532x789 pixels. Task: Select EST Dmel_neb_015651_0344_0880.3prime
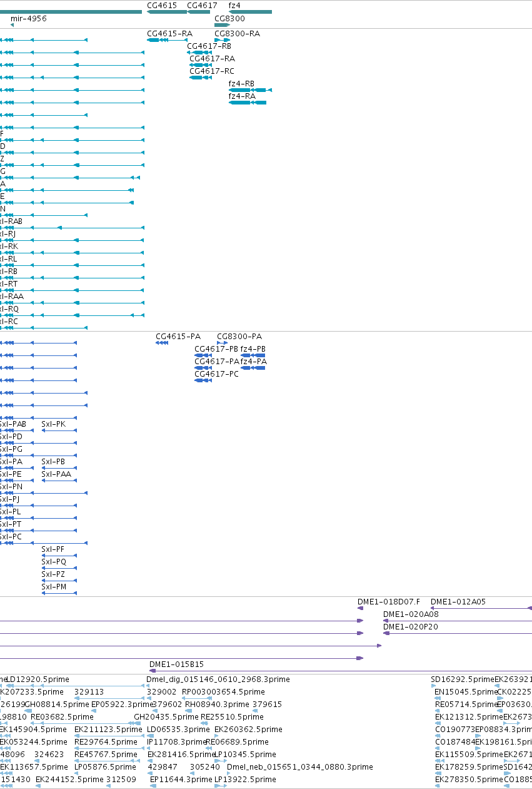[x=300, y=767]
